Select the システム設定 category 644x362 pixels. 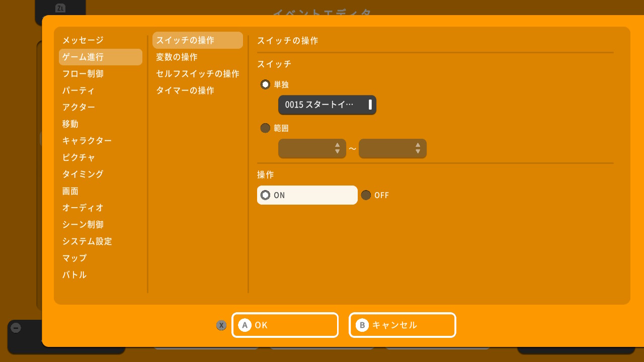[x=101, y=241]
